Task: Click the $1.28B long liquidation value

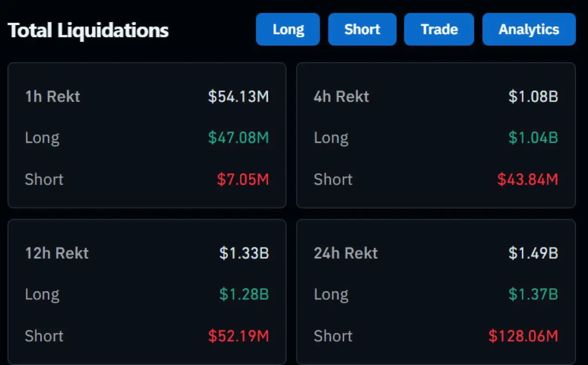Action: click(244, 295)
